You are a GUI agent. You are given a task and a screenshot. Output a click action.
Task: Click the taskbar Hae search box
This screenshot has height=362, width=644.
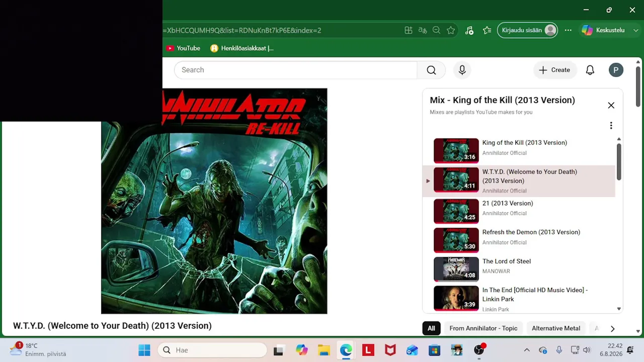212,350
